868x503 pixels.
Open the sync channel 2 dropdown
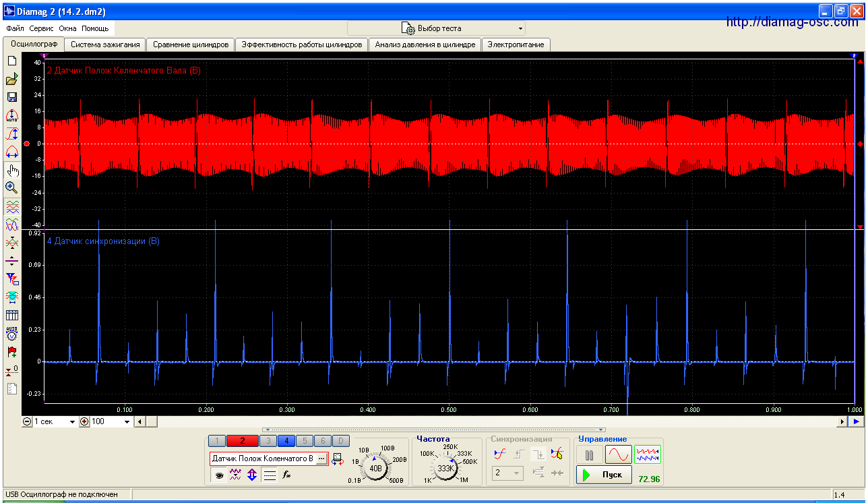click(x=507, y=473)
